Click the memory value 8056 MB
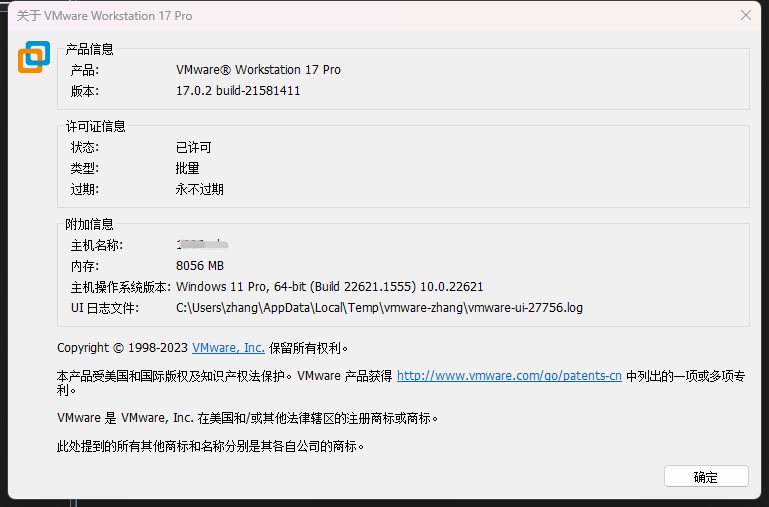Image resolution: width=769 pixels, height=507 pixels. tap(200, 266)
